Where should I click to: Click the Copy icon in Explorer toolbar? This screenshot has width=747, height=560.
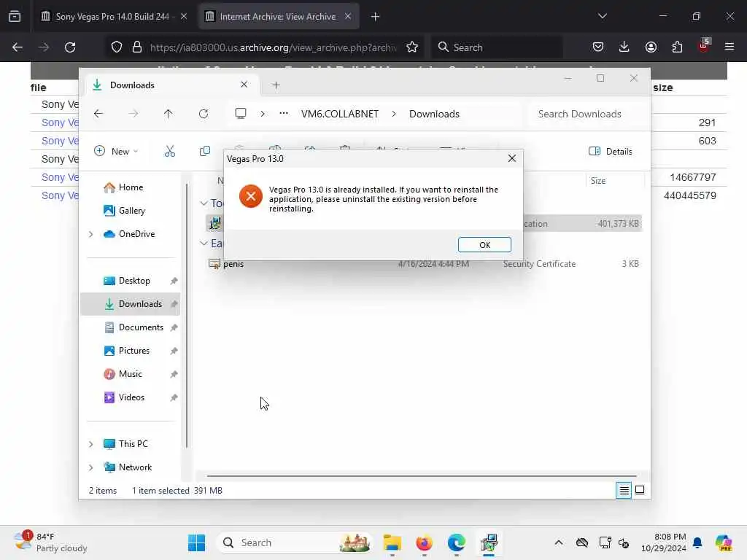(205, 152)
